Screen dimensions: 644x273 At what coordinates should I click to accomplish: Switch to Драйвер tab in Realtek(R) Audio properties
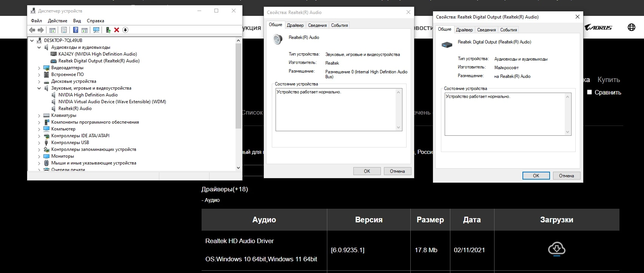(x=295, y=25)
